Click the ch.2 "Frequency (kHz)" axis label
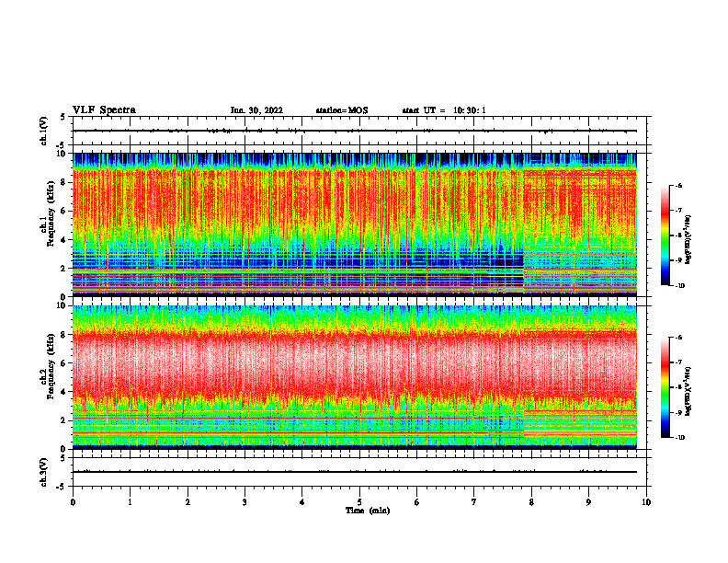This screenshot has height=563, width=728. click(51, 366)
